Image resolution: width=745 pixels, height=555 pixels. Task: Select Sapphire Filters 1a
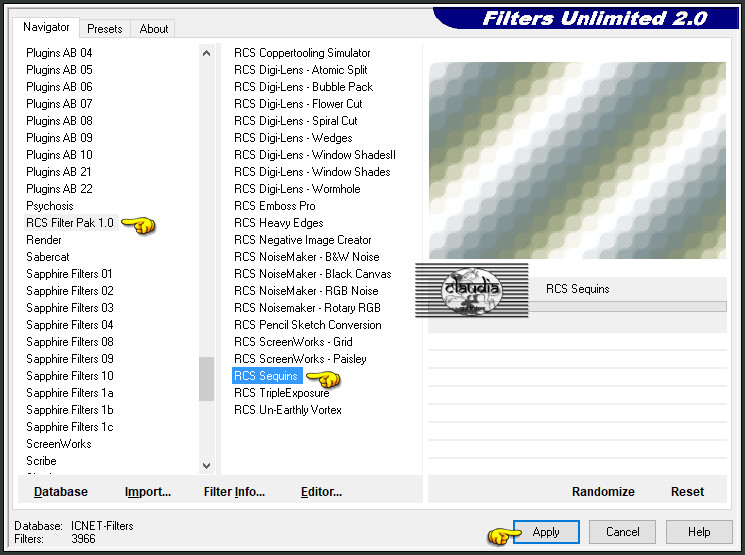coord(70,393)
